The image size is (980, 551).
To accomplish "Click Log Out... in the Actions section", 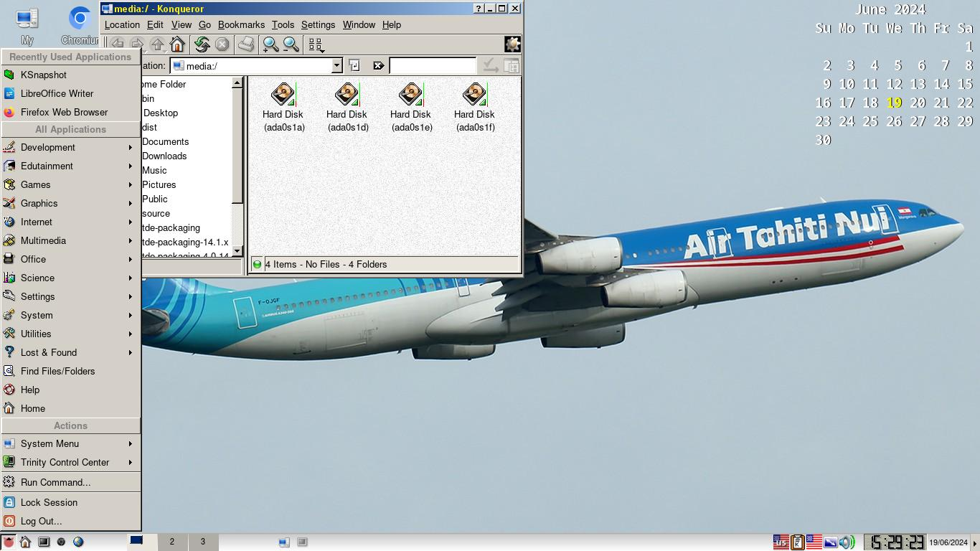I will click(41, 521).
